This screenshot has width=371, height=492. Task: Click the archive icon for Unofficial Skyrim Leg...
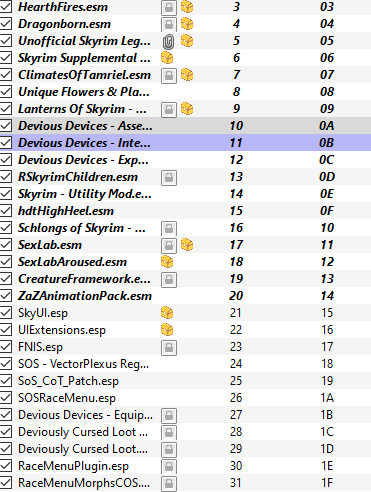(x=187, y=41)
